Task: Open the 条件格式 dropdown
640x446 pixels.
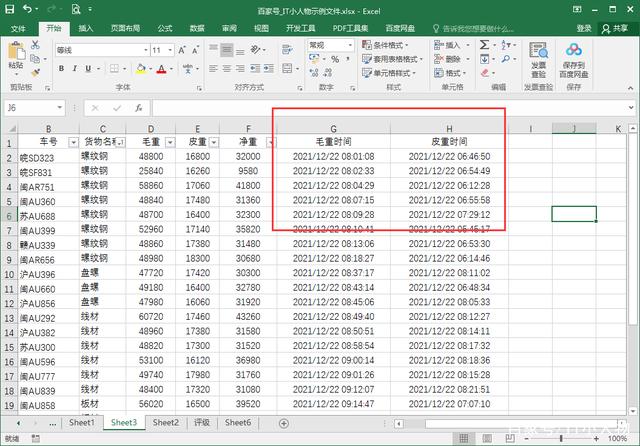Action: [x=383, y=45]
